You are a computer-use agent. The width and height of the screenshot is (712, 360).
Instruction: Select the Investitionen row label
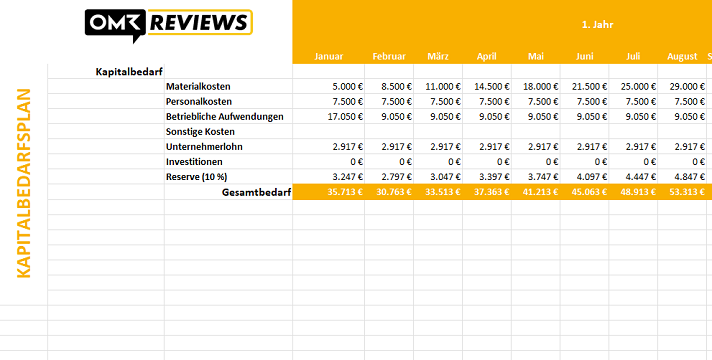[x=194, y=162]
